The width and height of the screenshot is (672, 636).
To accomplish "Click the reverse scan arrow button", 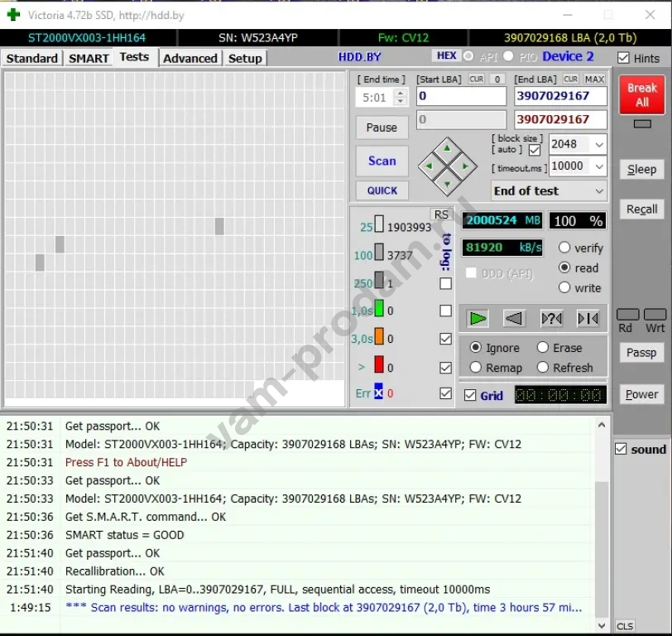I will point(514,319).
